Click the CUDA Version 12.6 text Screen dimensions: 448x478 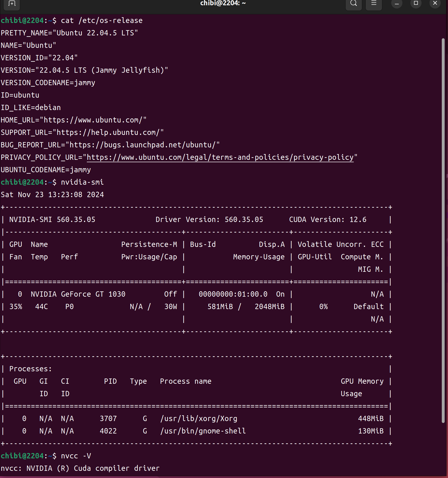click(x=327, y=220)
